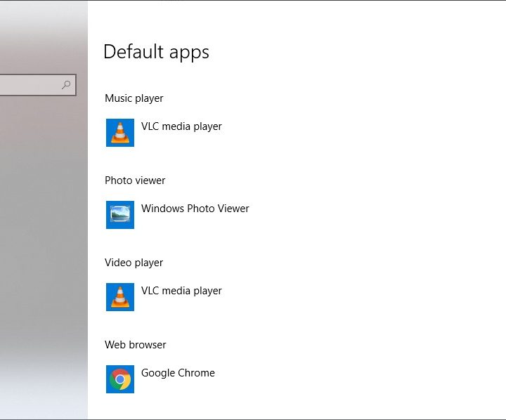This screenshot has width=506, height=420.
Task: Click the Windows Photo Viewer icon
Action: click(120, 215)
